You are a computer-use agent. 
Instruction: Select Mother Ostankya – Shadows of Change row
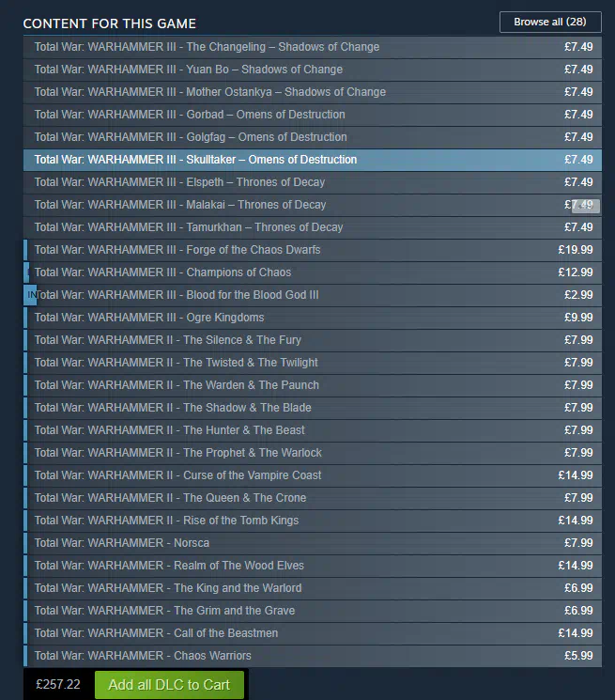tap(312, 92)
